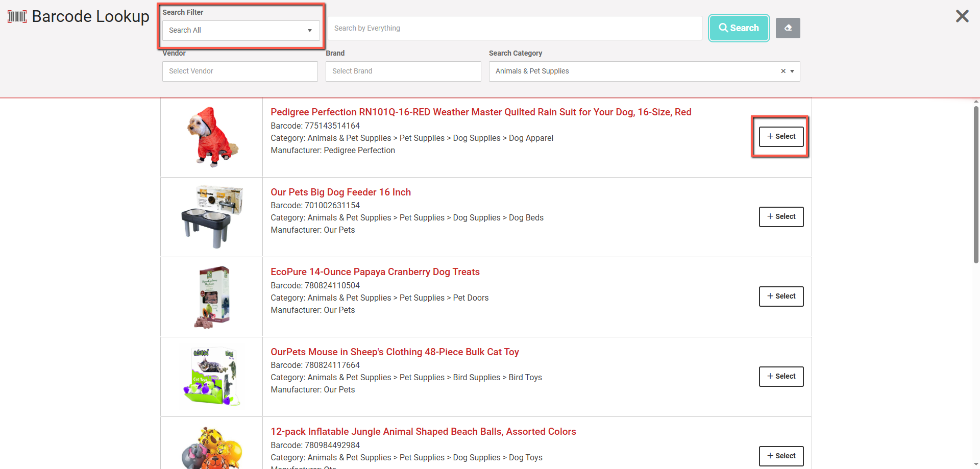Select the EcoPure Papaya Cranberry Dog Treats

pos(781,297)
